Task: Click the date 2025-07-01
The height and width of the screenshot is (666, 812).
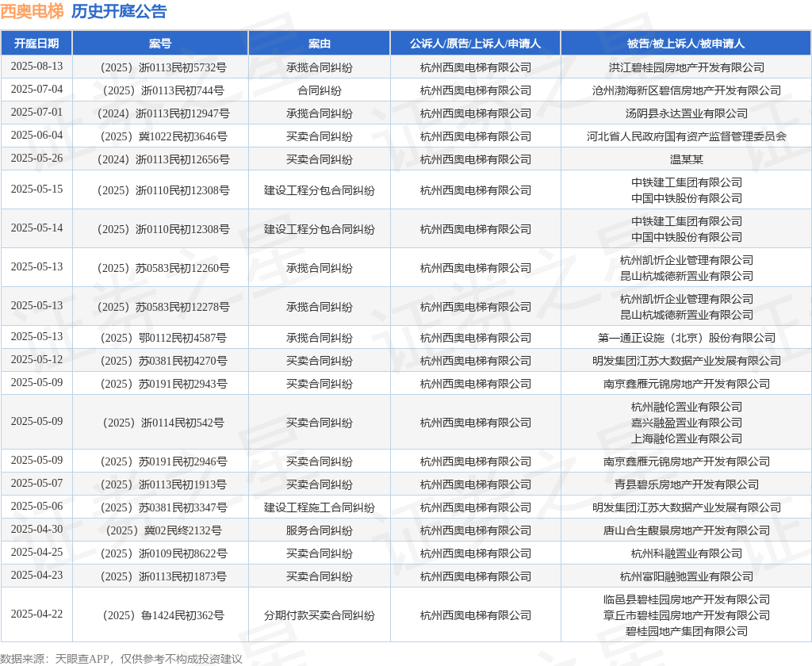Action: click(36, 112)
